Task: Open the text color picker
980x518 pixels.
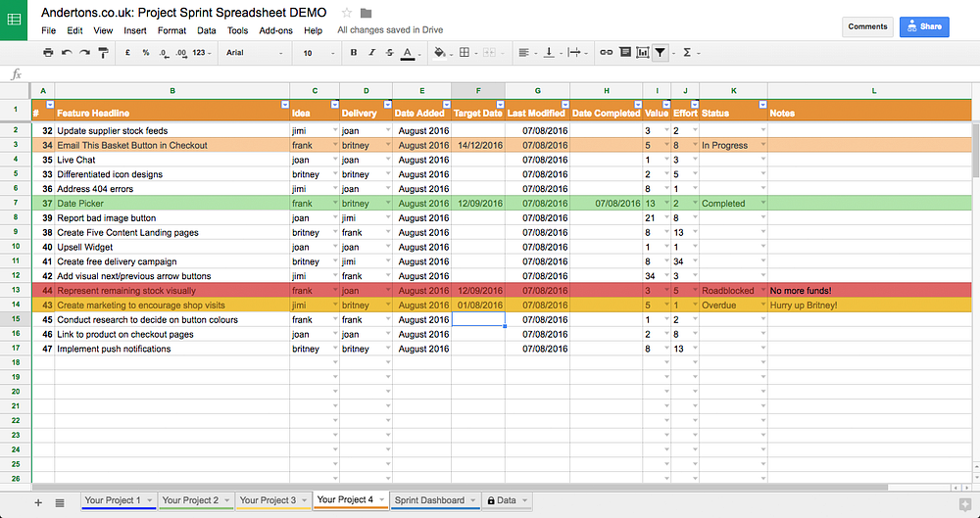Action: coord(408,53)
